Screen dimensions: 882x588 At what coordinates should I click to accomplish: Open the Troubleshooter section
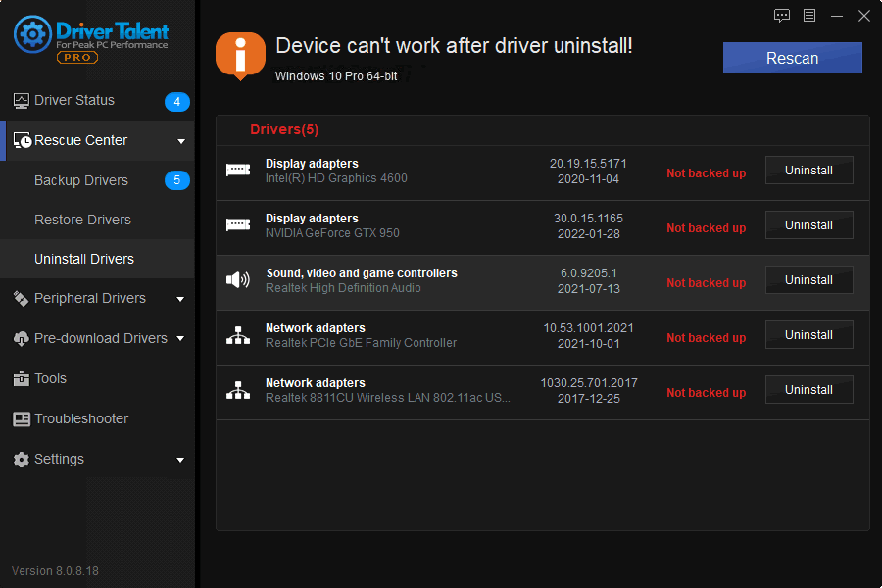point(81,418)
